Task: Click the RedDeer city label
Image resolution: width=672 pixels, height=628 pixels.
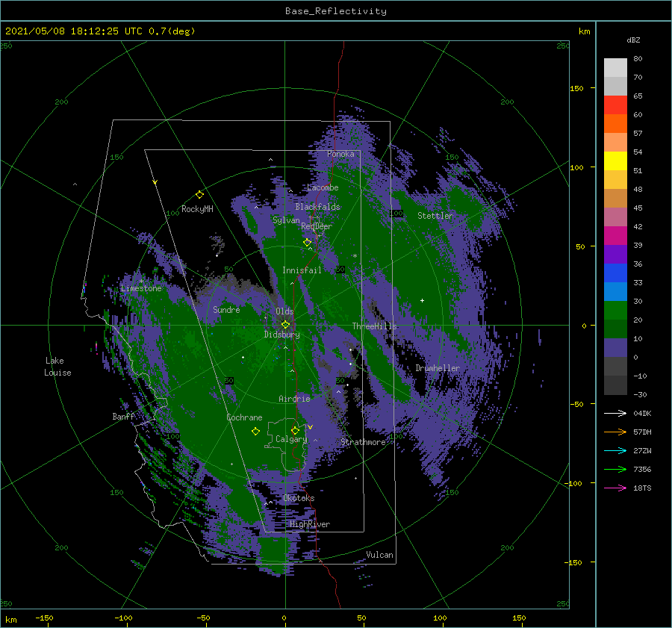Action: [317, 226]
